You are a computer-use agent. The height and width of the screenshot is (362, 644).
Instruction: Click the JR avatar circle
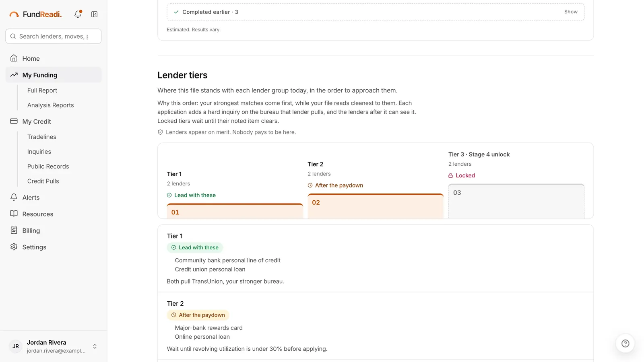tap(16, 346)
